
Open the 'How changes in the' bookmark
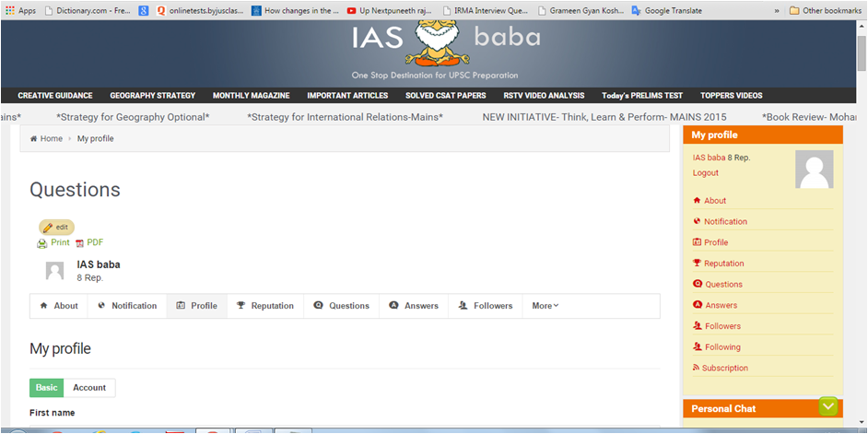pos(295,10)
